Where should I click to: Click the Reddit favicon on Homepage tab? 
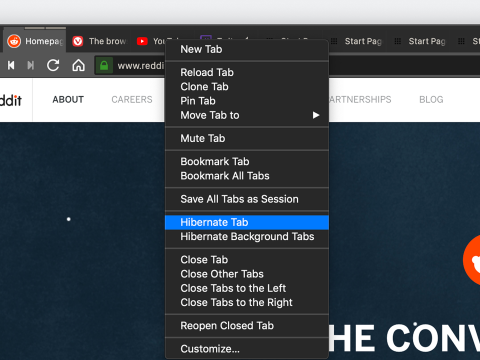pos(14,41)
